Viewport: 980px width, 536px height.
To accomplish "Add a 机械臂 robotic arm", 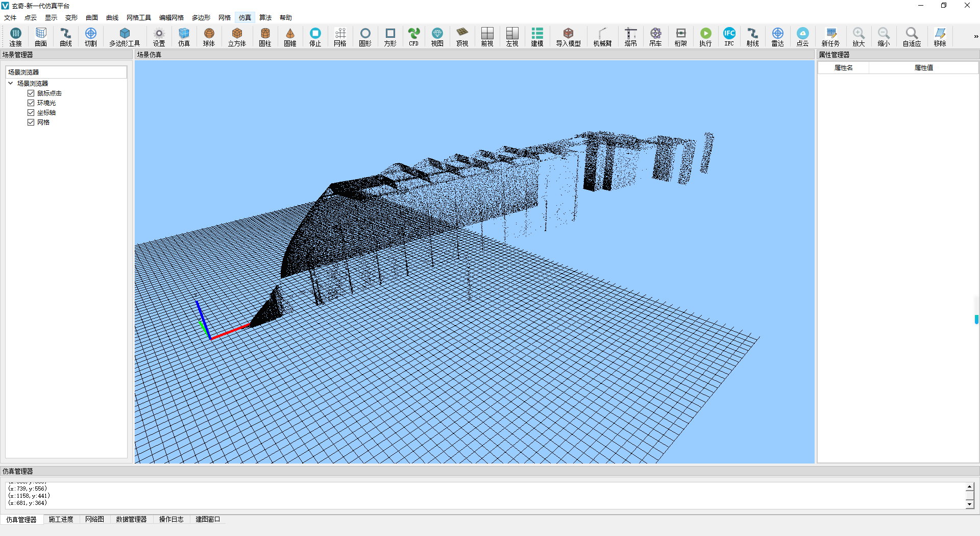I will 603,37.
